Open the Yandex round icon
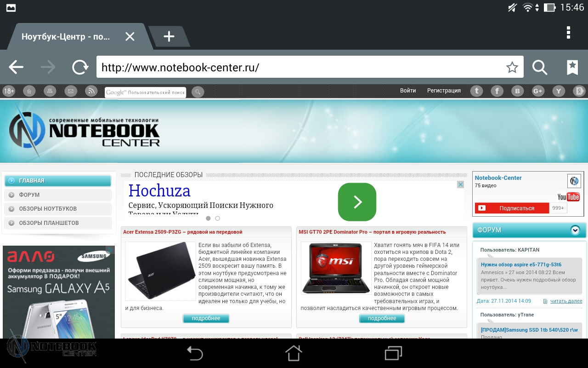 point(579,91)
